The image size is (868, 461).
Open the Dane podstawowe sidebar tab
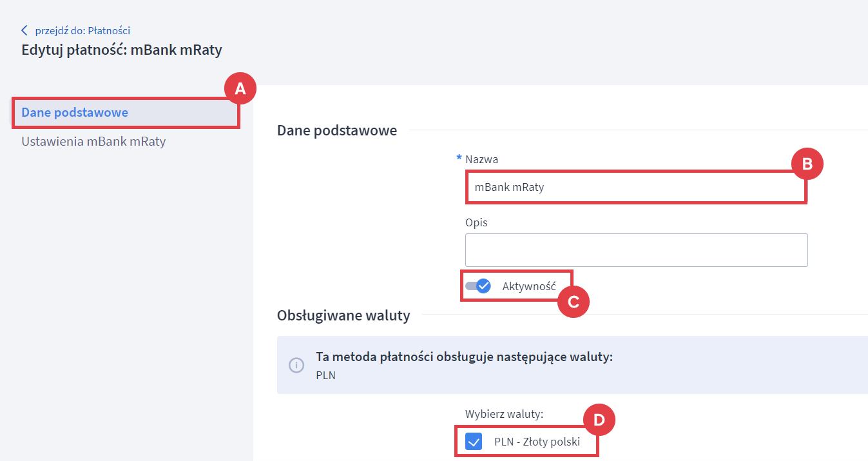pos(75,113)
